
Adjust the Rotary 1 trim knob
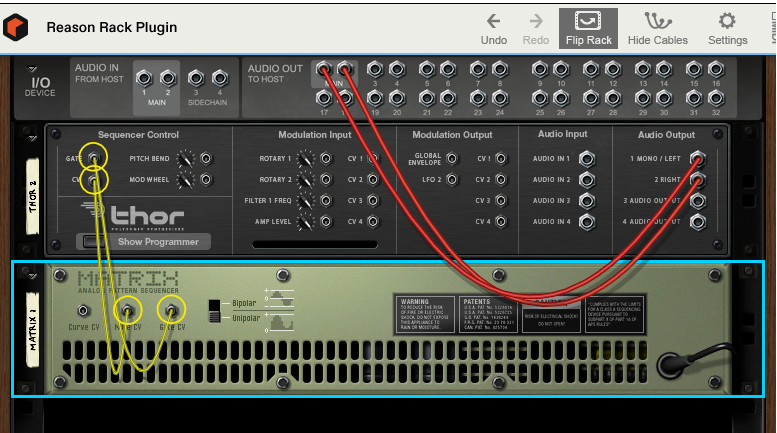305,159
